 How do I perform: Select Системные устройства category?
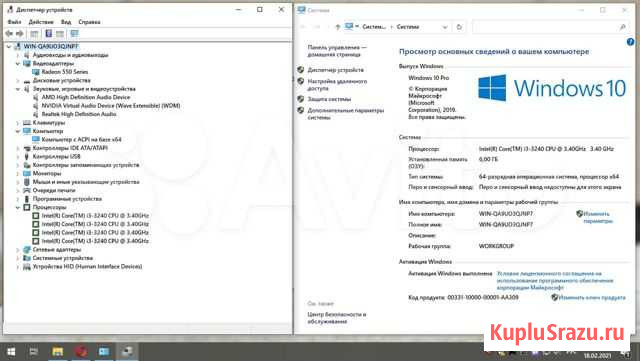point(62,258)
